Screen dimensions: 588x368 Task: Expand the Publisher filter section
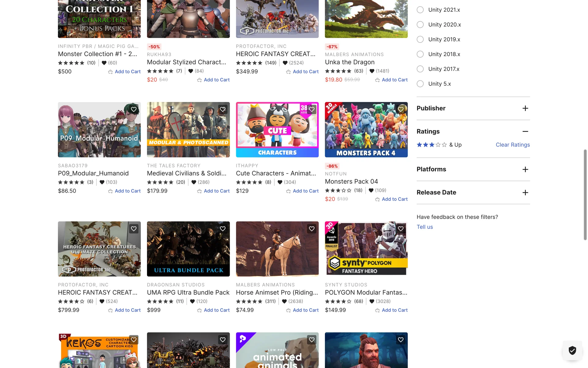(525, 108)
